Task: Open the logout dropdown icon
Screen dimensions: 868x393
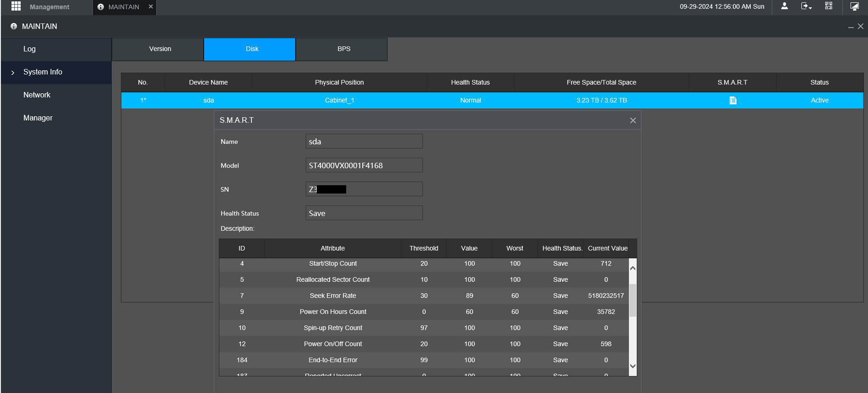Action: pos(806,6)
